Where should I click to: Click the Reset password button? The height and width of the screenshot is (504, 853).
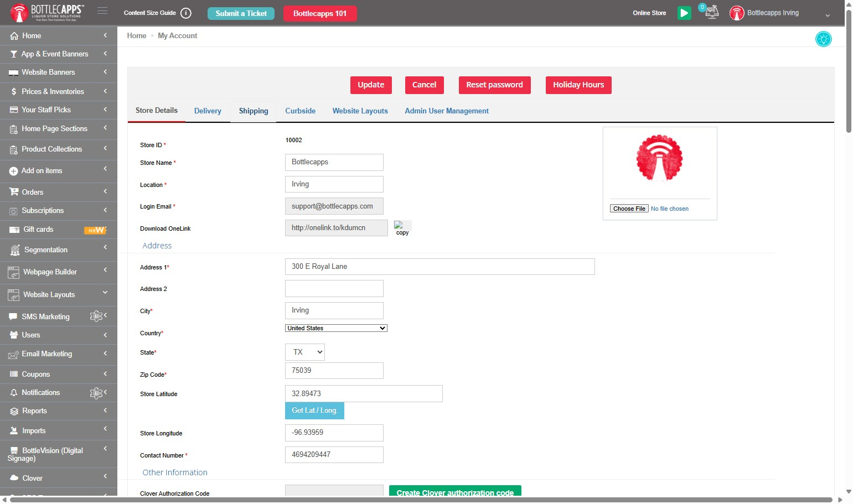[494, 85]
